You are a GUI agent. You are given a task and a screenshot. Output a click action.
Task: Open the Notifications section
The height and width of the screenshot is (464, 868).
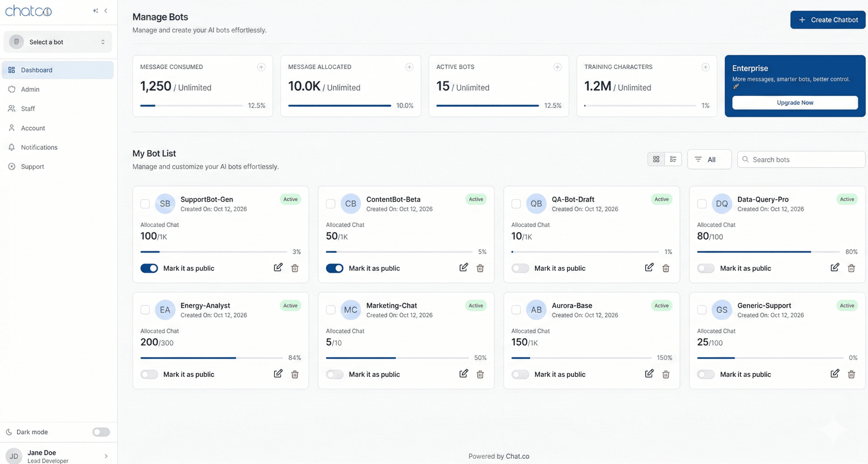[x=39, y=147]
